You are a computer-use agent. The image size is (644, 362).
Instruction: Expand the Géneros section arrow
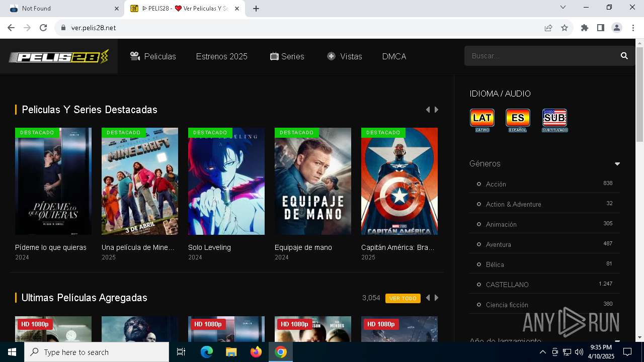617,164
